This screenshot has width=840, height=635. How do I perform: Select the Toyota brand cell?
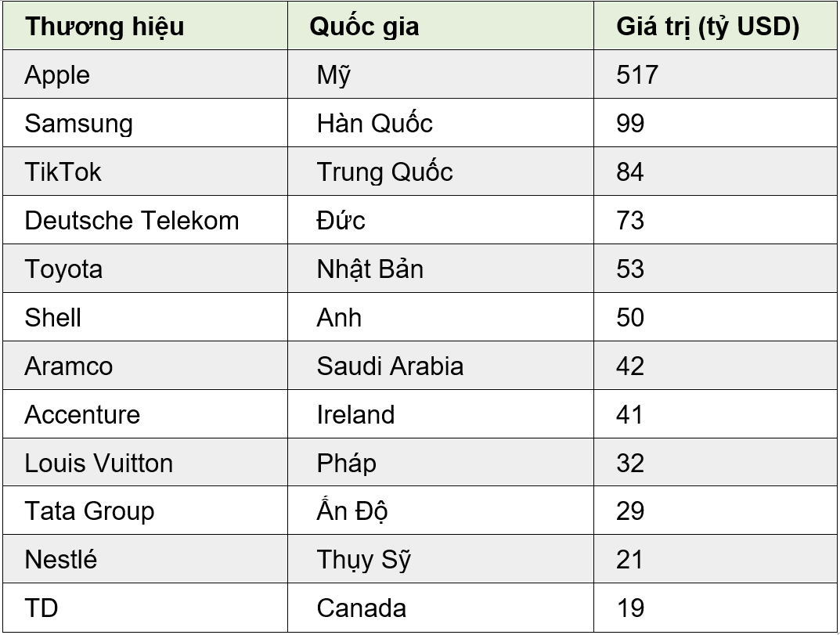pos(63,269)
